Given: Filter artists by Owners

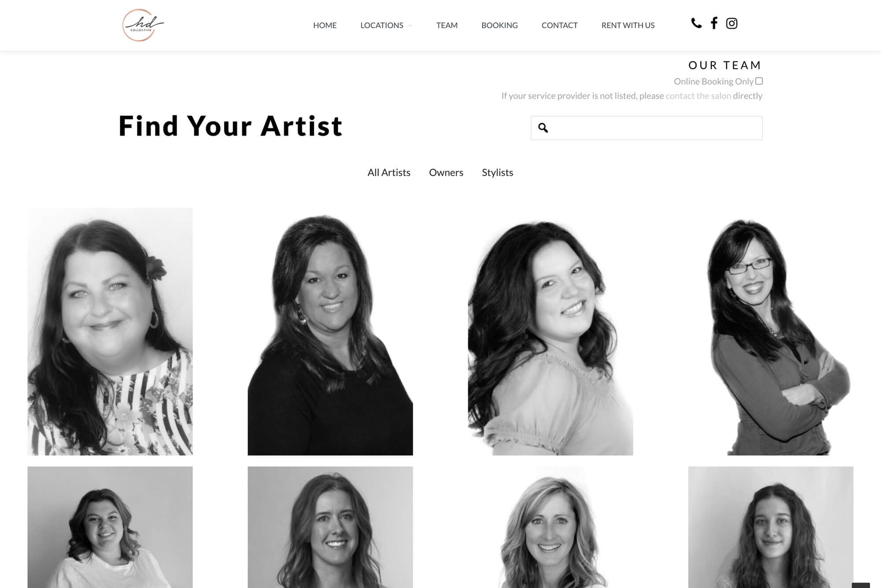Looking at the screenshot, I should 446,173.
